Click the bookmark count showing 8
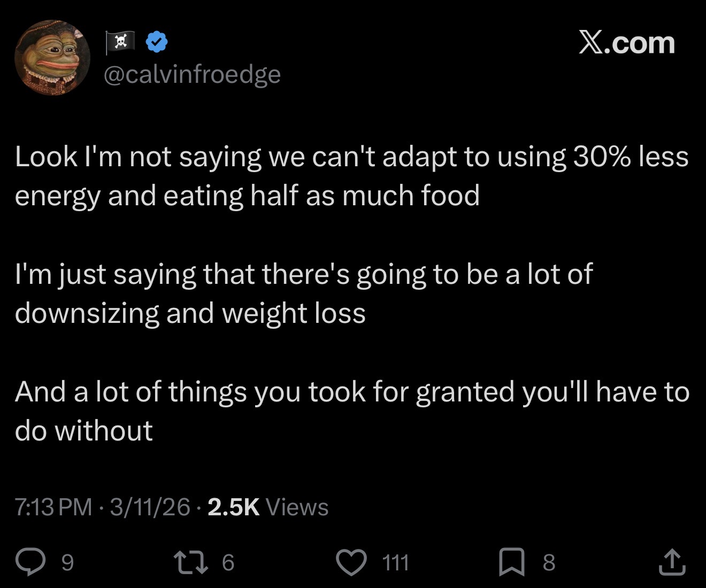 coord(549,563)
